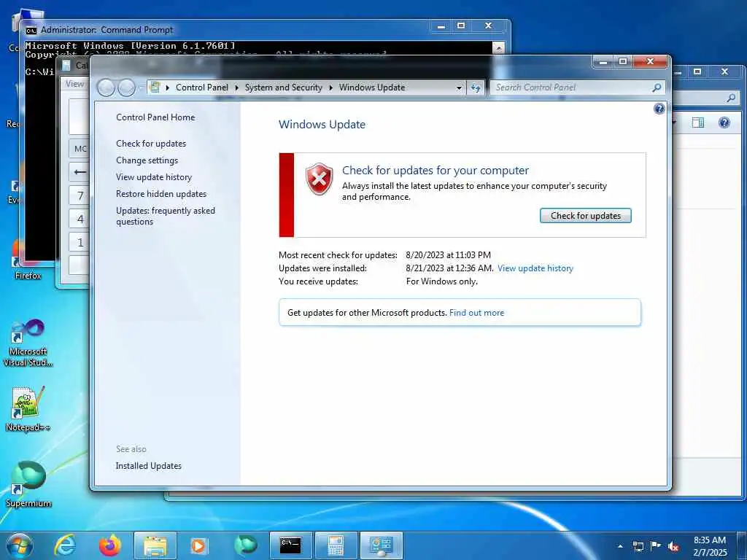
Task: Open the Windows Start menu
Action: [x=19, y=545]
